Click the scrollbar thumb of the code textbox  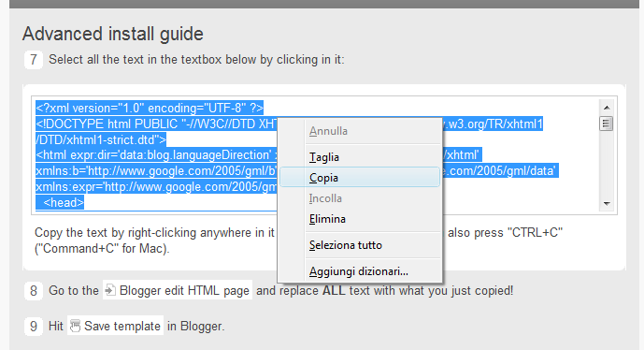(x=607, y=124)
